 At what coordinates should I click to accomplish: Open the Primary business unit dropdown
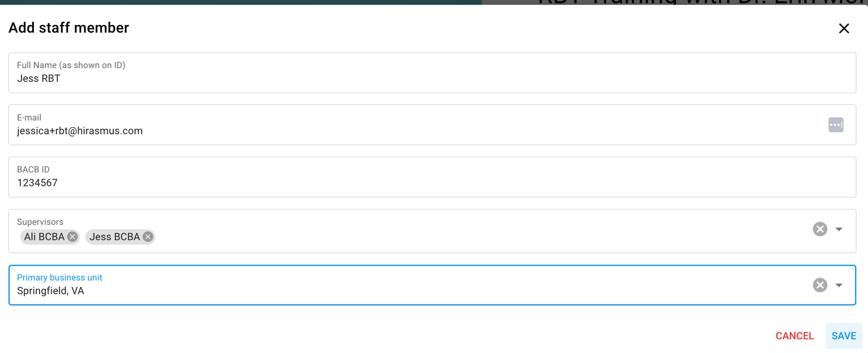pos(839,285)
